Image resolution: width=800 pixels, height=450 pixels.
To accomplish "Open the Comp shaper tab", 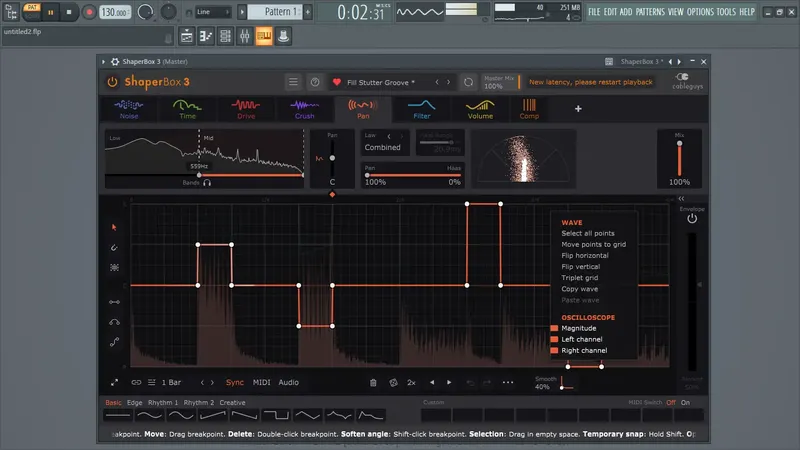I will [x=529, y=109].
